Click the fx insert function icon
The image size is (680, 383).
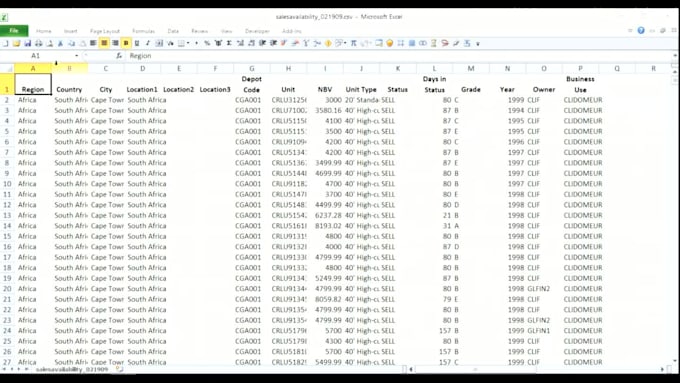coord(119,56)
